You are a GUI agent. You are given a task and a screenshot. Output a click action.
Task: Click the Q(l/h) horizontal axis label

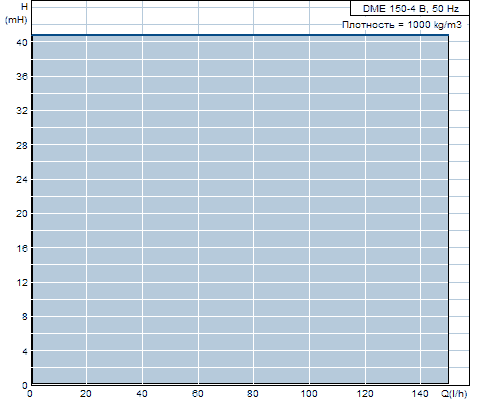(454, 394)
